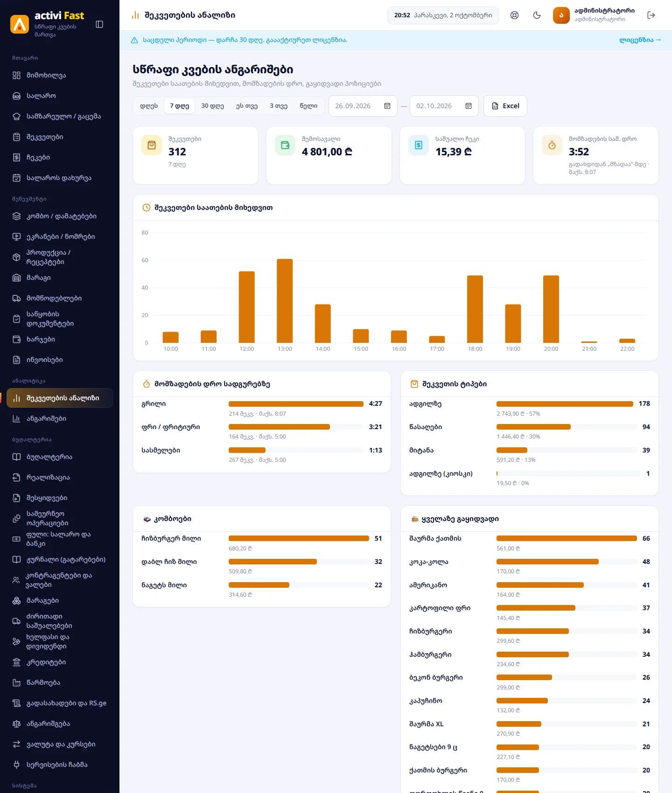Screen dimensions: 672x793
Task: Click the ადგილზე order type progress bar
Action: tap(565, 404)
